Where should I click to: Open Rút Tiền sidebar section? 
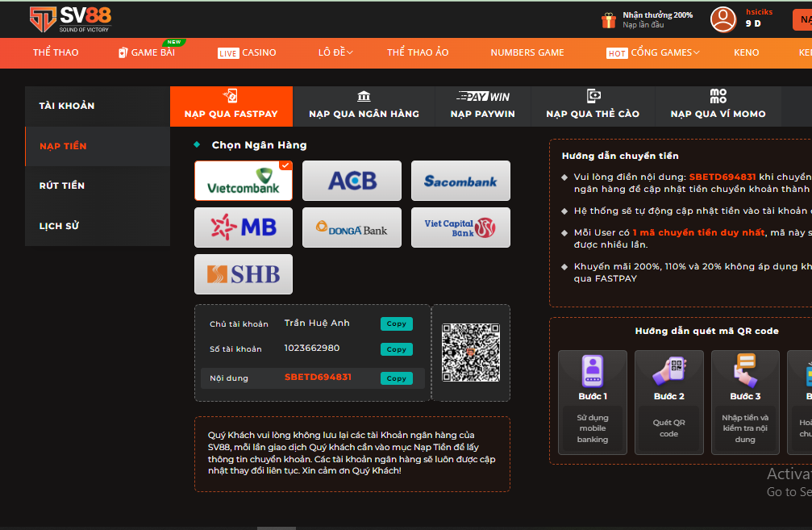(98, 186)
